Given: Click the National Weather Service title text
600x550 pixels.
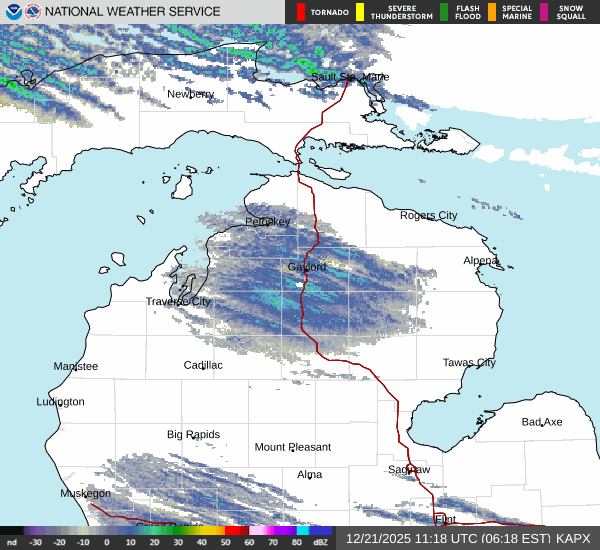Looking at the screenshot, I should [x=135, y=12].
